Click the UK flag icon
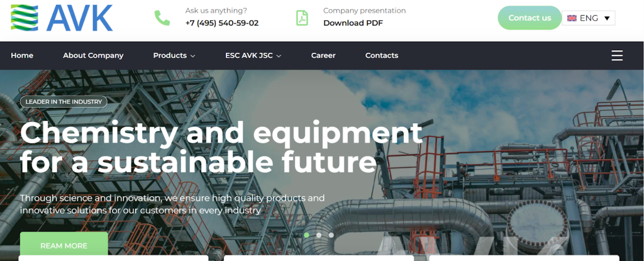Viewport: 644px width, 261px height. (x=572, y=18)
